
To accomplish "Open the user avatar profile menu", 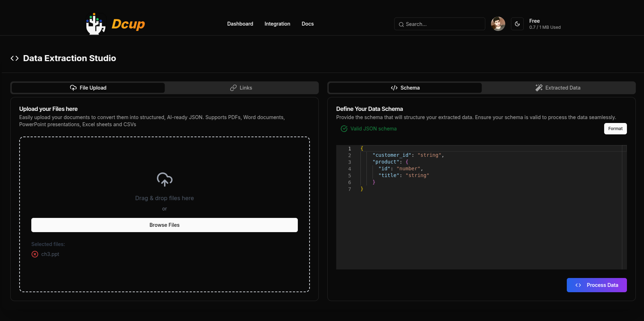I will point(498,24).
